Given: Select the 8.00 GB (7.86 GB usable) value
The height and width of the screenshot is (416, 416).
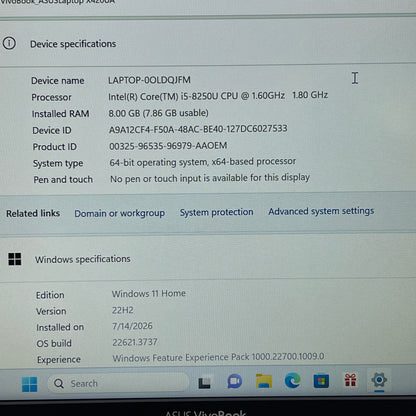Looking at the screenshot, I should [x=158, y=113].
